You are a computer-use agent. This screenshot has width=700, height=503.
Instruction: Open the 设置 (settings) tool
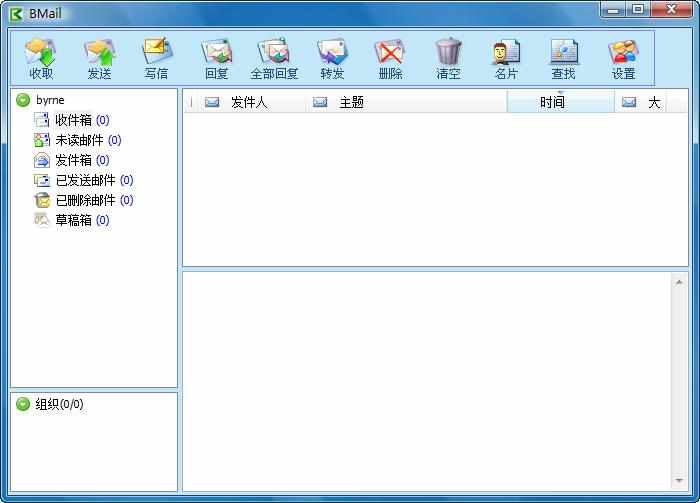point(623,58)
